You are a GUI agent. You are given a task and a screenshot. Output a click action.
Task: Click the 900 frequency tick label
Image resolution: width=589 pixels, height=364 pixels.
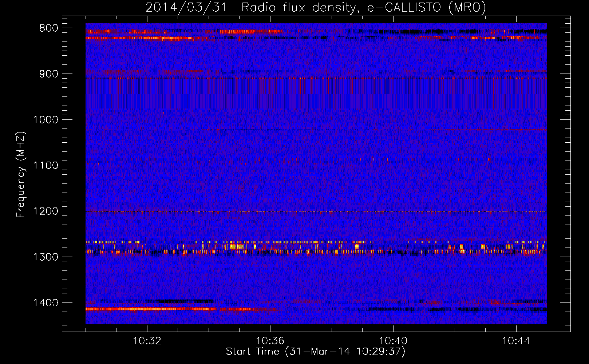[49, 74]
